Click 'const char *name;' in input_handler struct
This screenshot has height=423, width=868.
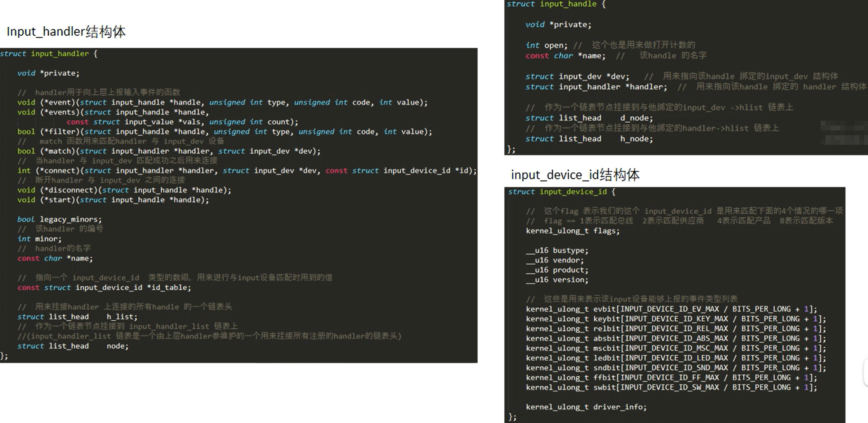[x=55, y=258]
